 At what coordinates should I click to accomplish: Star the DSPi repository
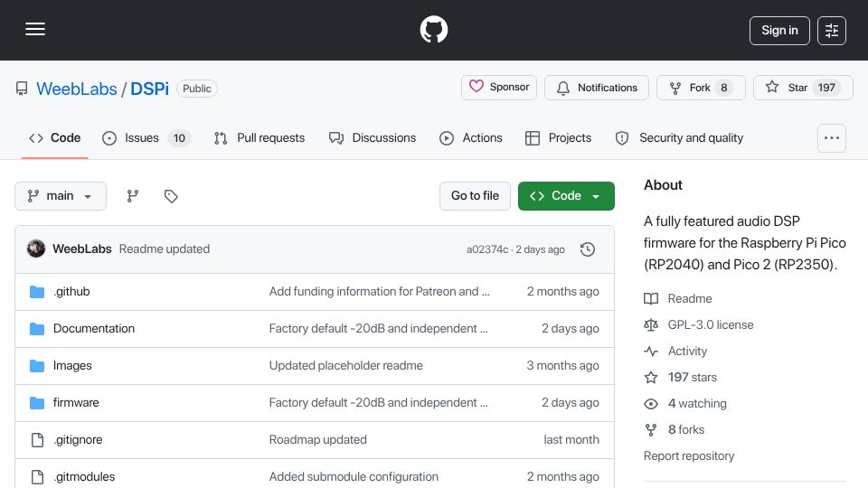(803, 88)
